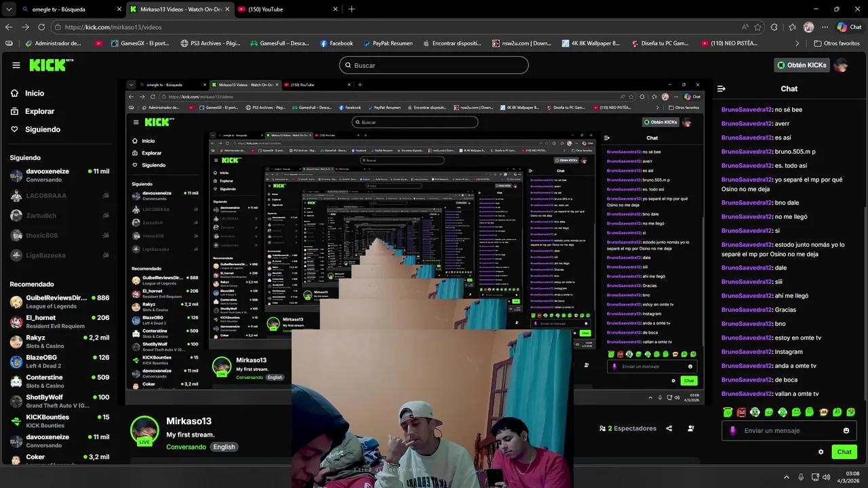Viewport: 868px width, 488px height.
Task: Select the angry red emote in chat
Action: tap(741, 412)
